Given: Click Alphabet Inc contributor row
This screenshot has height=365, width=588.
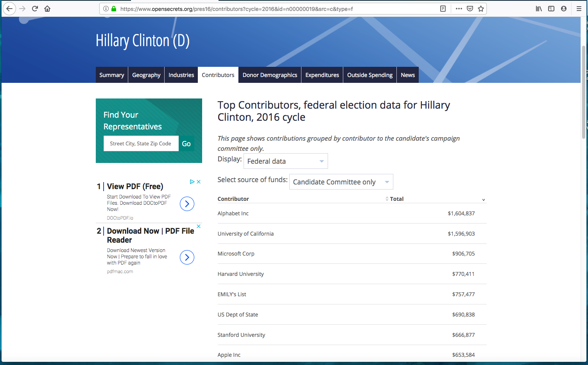Looking at the screenshot, I should pos(352,213).
